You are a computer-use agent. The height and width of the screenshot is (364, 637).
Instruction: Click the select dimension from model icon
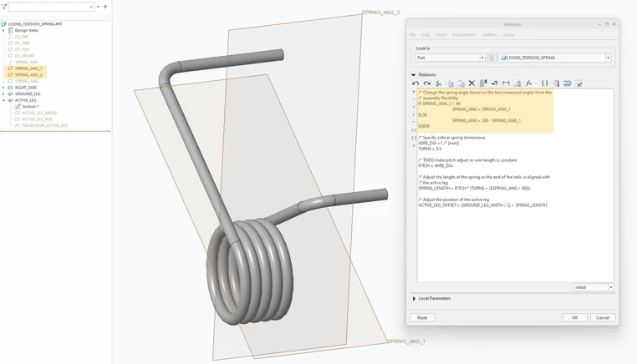556,83
